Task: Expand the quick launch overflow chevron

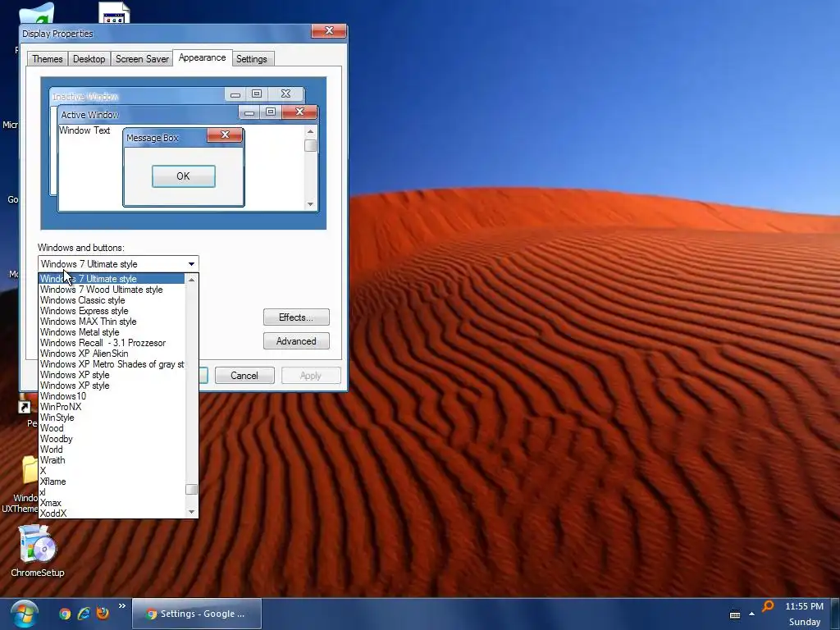Action: (122, 606)
